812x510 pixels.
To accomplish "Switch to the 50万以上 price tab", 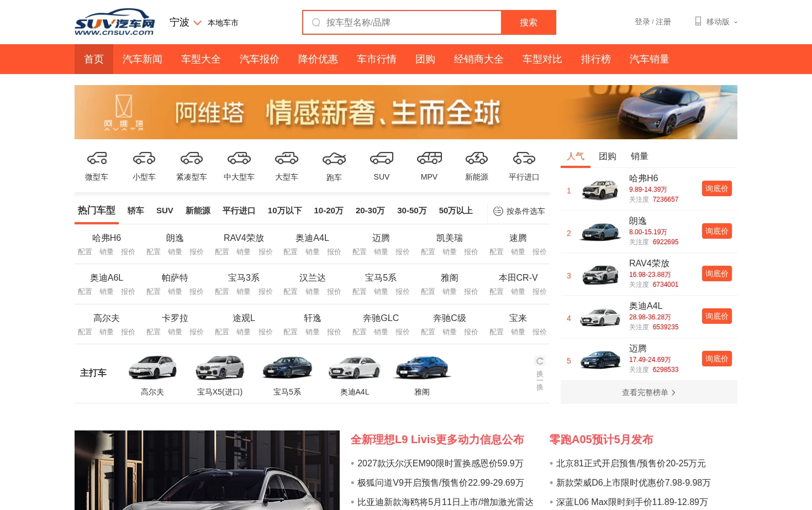I will point(456,211).
